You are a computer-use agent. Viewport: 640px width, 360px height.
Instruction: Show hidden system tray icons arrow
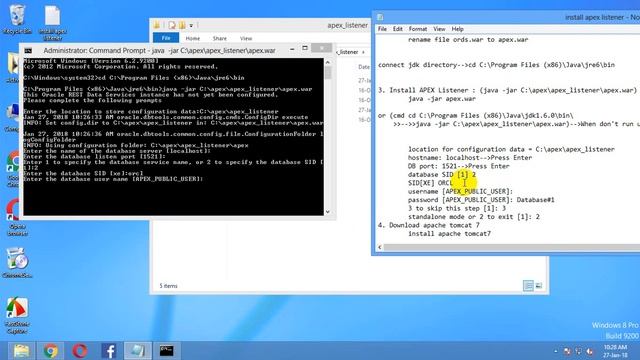pyautogui.click(x=556, y=351)
